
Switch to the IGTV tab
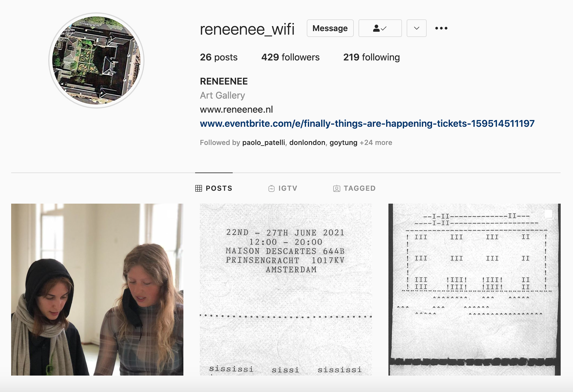[x=283, y=188]
